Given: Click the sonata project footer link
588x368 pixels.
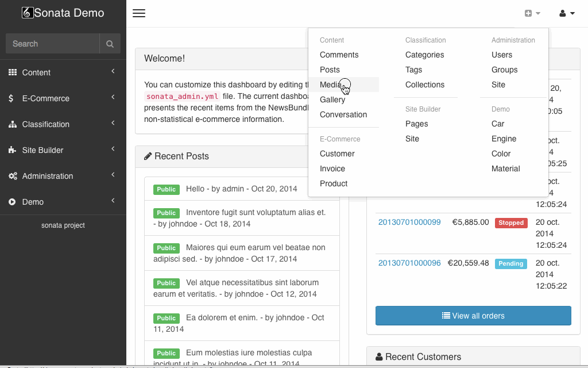Looking at the screenshot, I should [x=63, y=225].
